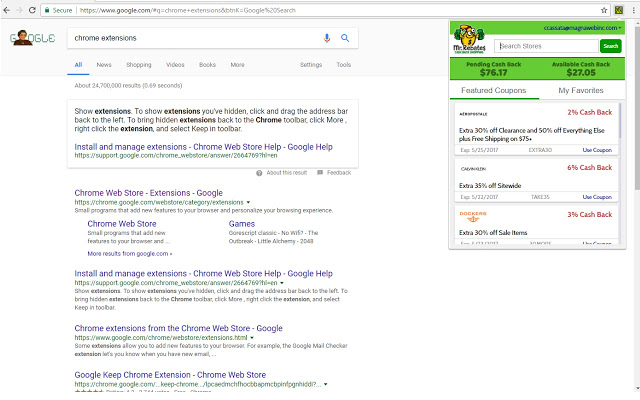This screenshot has width=640, height=400.
Task: Expand the arrow after the Google Keep result URL
Action: [x=325, y=384]
